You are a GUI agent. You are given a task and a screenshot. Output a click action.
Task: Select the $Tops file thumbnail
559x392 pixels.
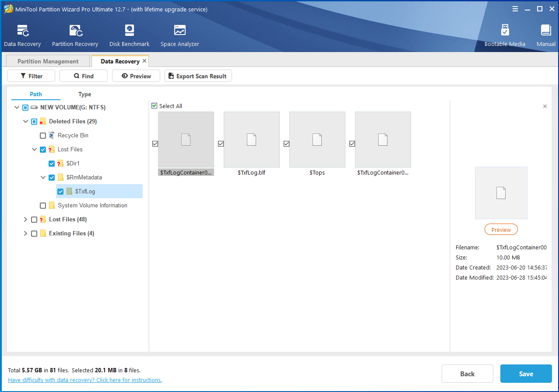point(317,140)
